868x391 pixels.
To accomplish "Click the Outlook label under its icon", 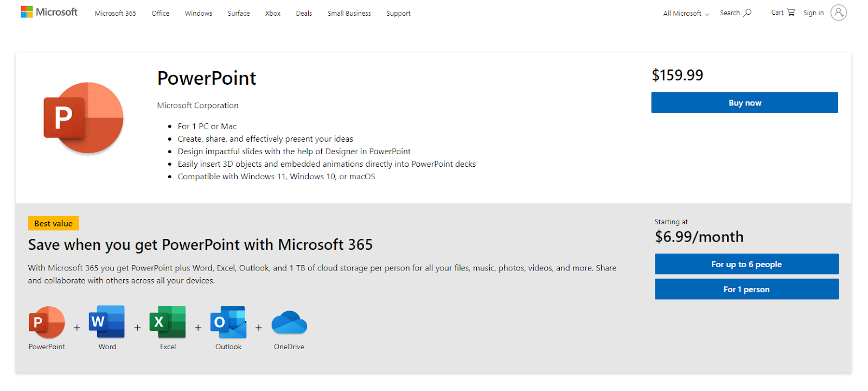I will click(x=228, y=347).
